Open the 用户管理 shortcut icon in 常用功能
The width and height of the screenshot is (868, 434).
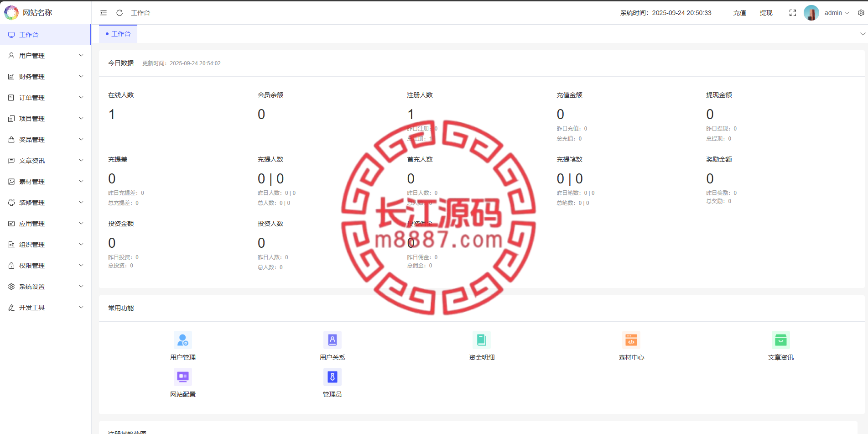pyautogui.click(x=183, y=340)
